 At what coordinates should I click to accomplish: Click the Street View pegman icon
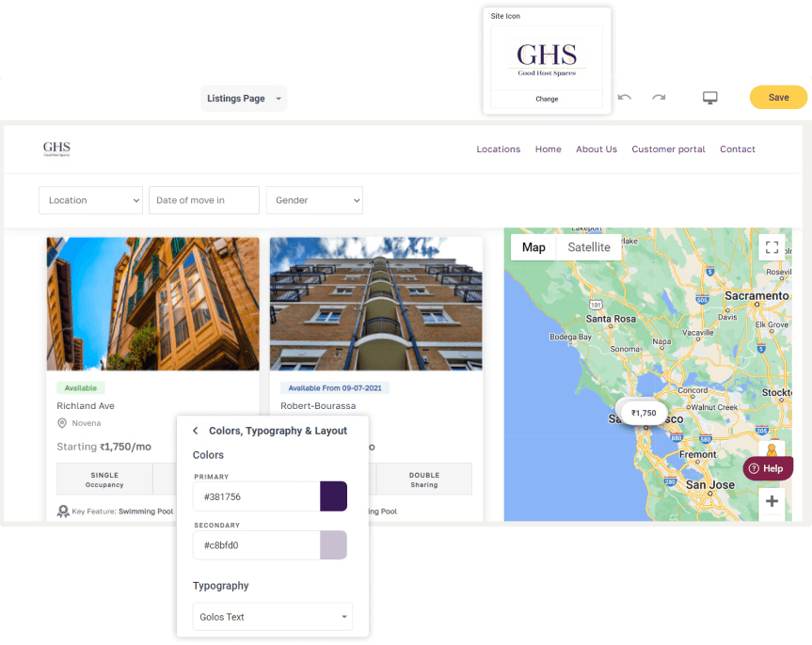[772, 451]
